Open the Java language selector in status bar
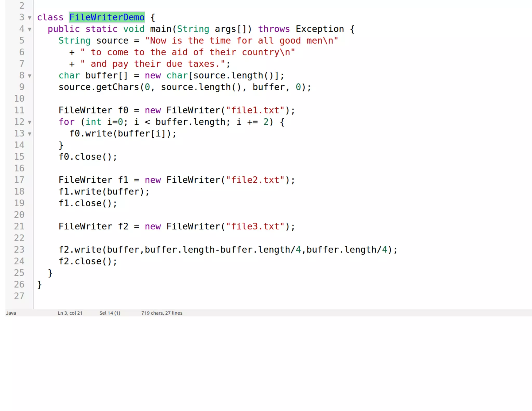Image resolution: width=532 pixels, height=411 pixels. point(11,313)
